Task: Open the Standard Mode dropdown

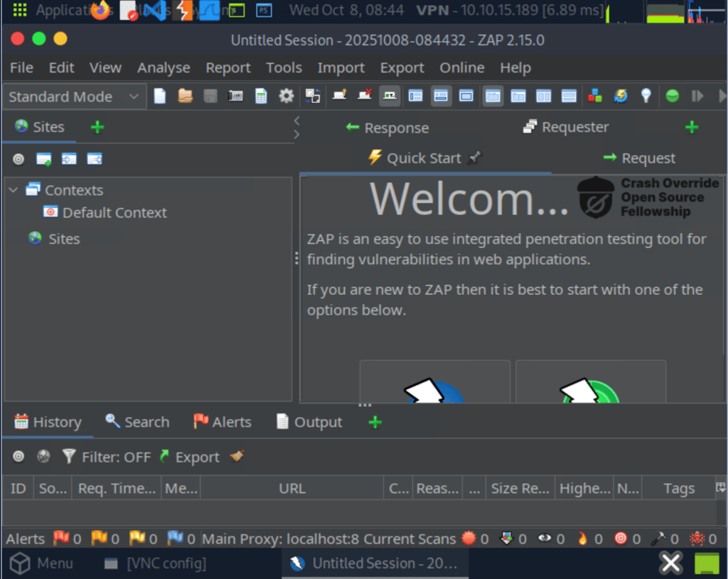Action: 74,97
